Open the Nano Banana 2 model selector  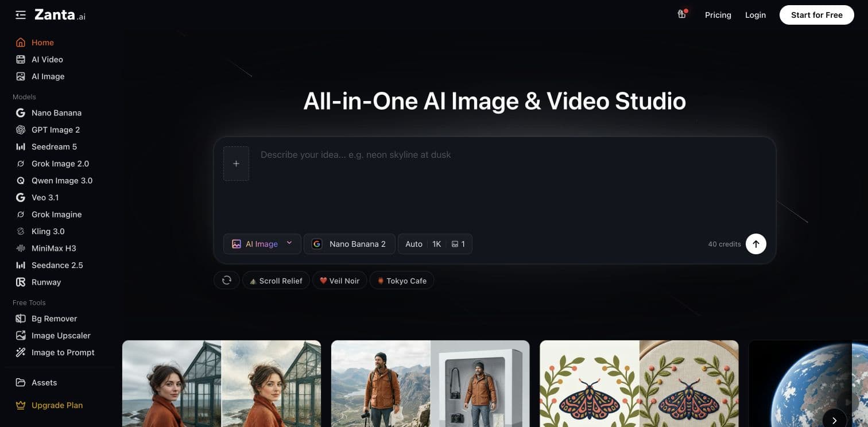point(350,244)
